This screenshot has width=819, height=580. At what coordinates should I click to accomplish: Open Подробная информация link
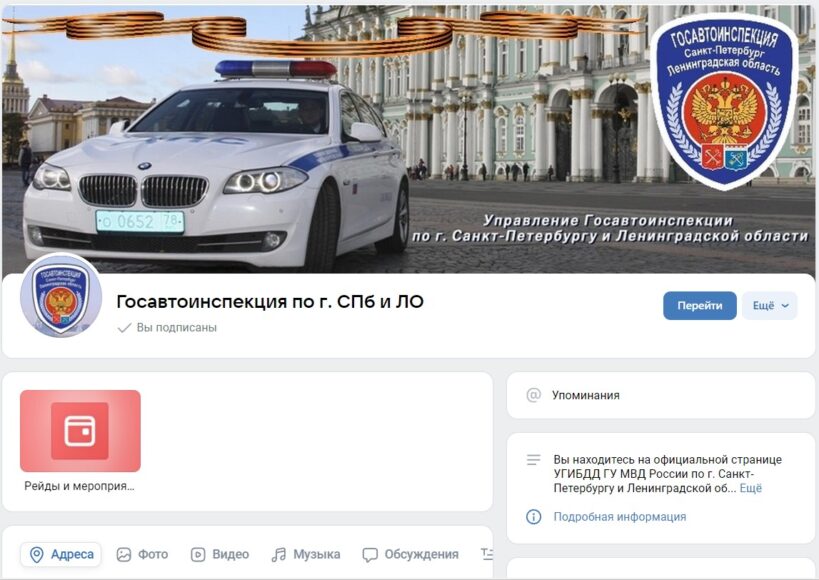619,517
